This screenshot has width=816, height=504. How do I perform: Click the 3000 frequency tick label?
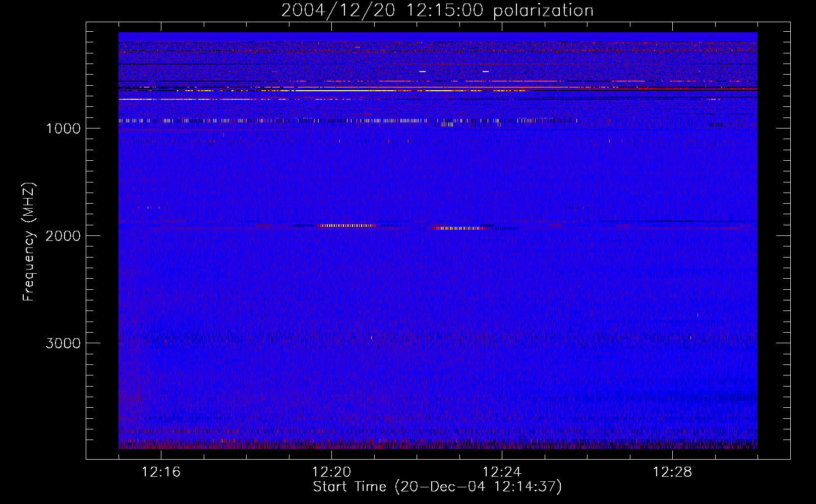click(x=63, y=343)
